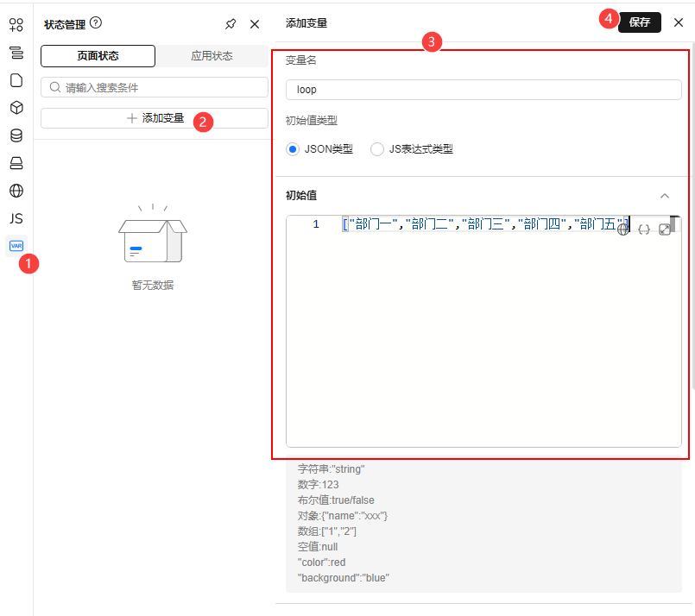Click the globe icon in left sidebar
This screenshot has height=616, width=695.
(16, 191)
